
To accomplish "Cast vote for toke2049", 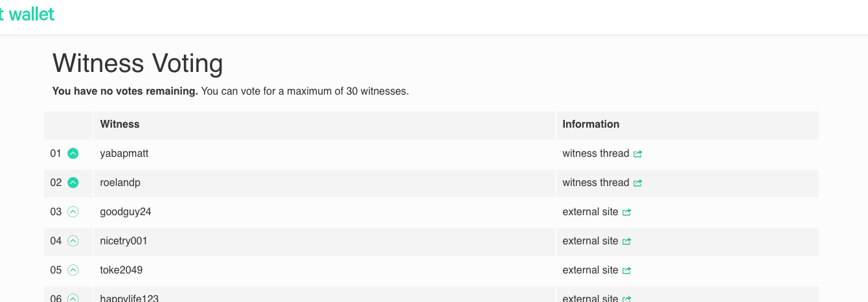I will coord(73,270).
